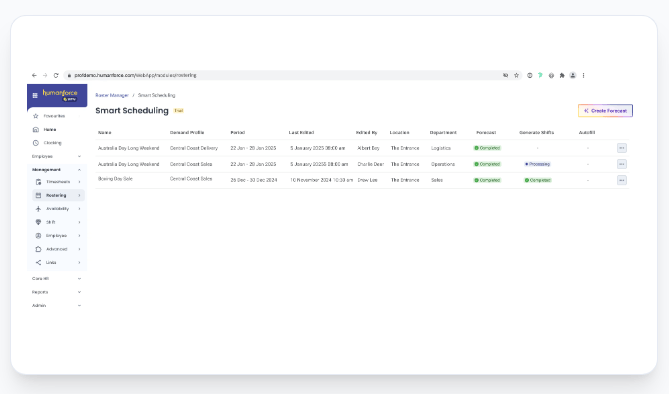
Task: Open Clocking via its clock icon
Action: (36, 143)
